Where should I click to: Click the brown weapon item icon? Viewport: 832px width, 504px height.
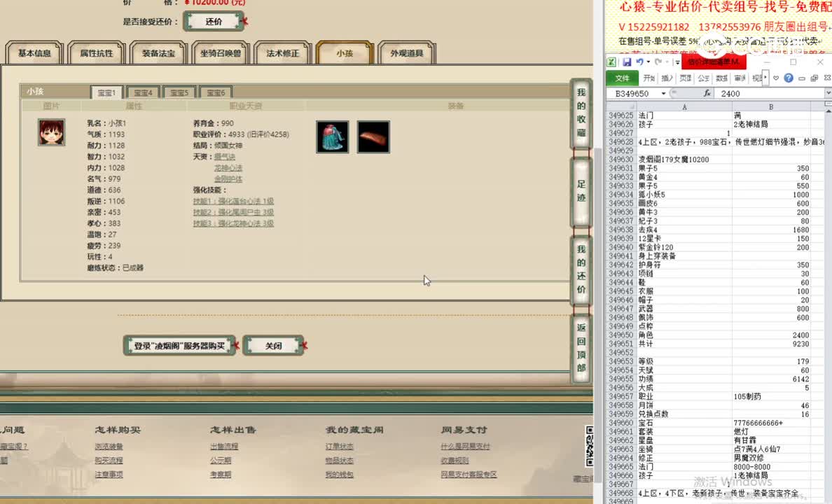pyautogui.click(x=373, y=137)
